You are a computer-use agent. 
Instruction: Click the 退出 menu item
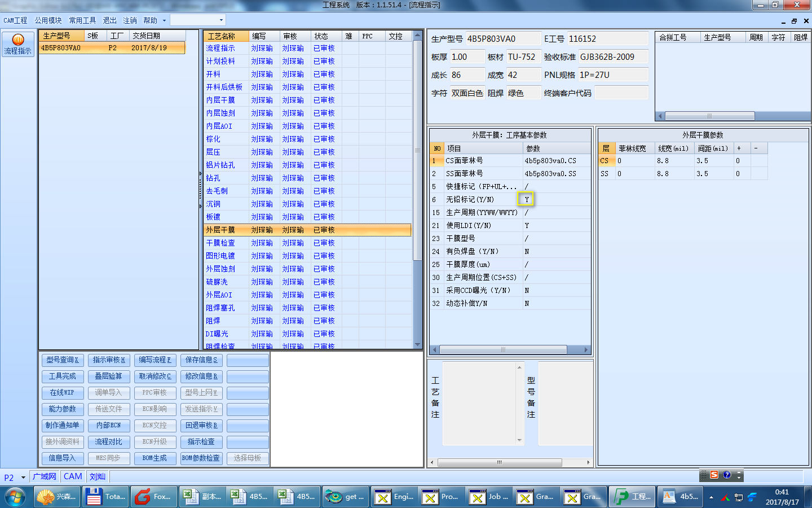[x=109, y=20]
